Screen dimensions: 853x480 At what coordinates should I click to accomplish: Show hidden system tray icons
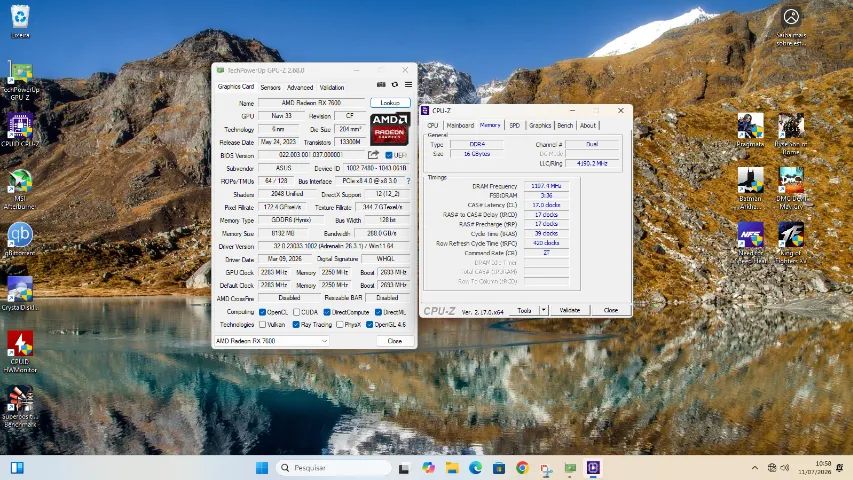point(755,468)
